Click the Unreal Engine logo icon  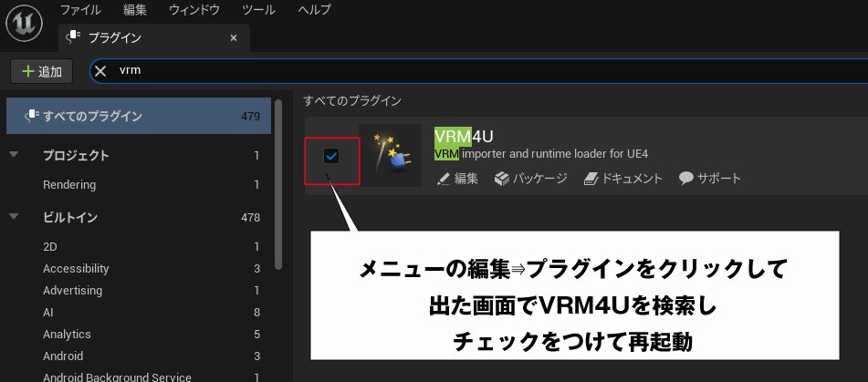25,22
